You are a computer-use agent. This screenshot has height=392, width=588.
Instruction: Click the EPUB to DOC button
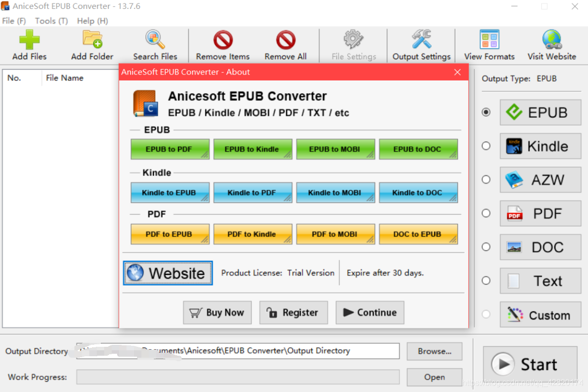pos(418,149)
